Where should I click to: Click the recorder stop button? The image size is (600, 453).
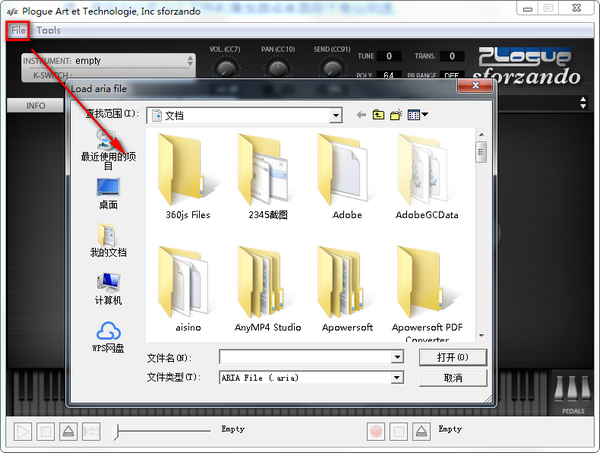(x=398, y=432)
